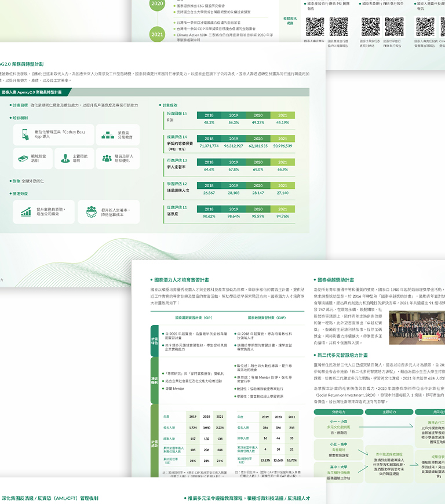Click the 2018 header in satisfaction row
Viewport: 445px width, 504px height.
click(x=209, y=209)
